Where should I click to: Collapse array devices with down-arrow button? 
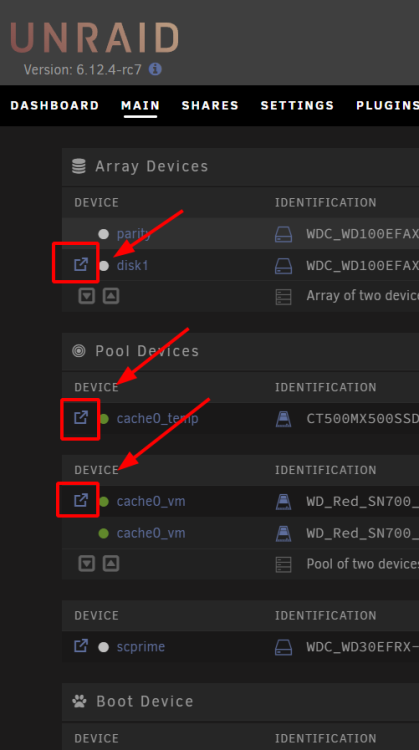[x=87, y=296]
